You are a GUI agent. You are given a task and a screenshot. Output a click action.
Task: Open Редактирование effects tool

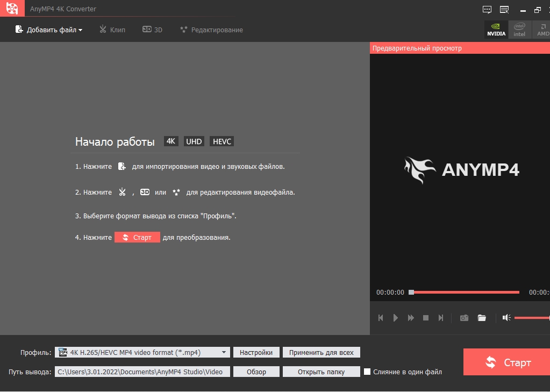click(x=211, y=30)
